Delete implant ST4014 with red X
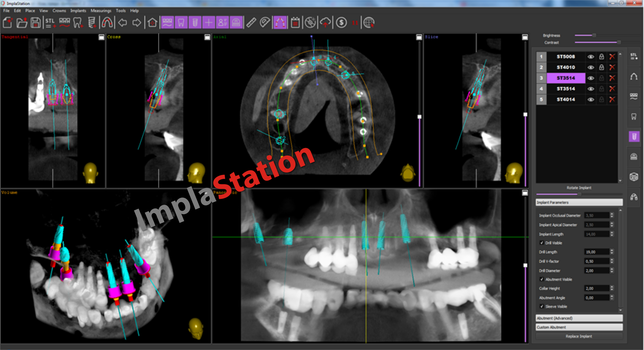644x350 pixels. [x=612, y=99]
